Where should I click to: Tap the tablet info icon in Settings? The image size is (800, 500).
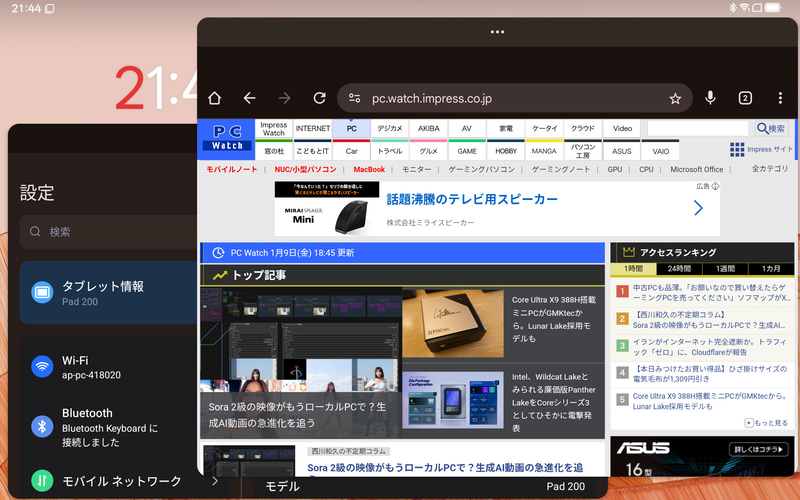(42, 292)
